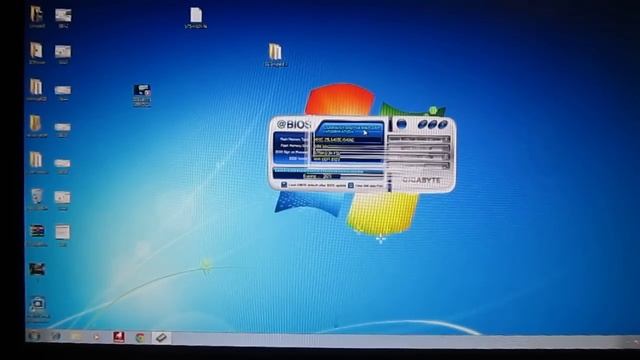The image size is (640, 360).
Task: Open Windows Media Player from the taskbar
Action: [96, 337]
